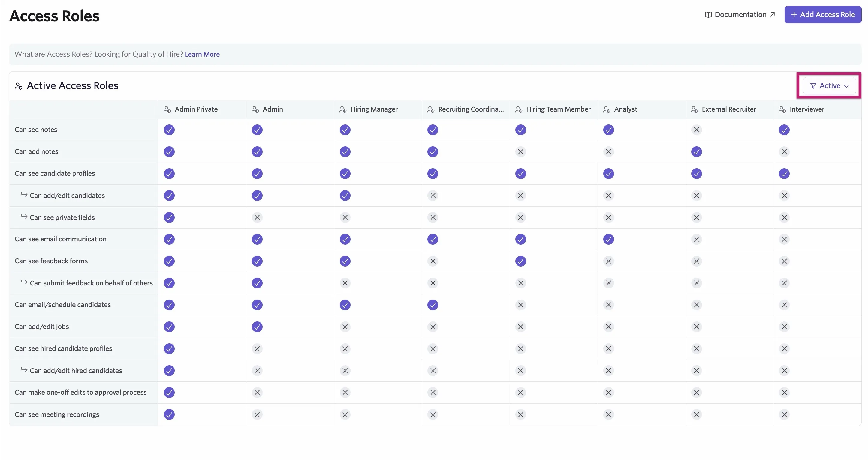Screen dimensions: 868x460
Task: Click the sub-item arrow beside Can add/edit candidates
Action: click(24, 194)
